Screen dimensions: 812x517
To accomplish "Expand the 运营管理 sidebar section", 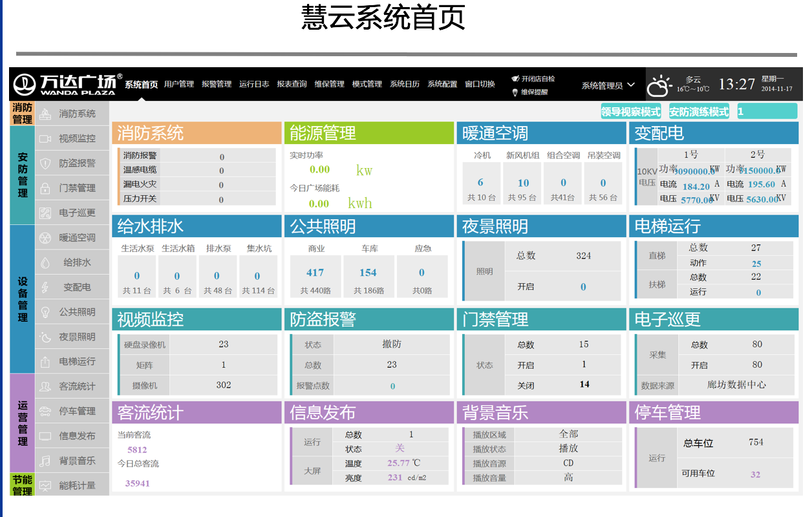I will [x=23, y=423].
